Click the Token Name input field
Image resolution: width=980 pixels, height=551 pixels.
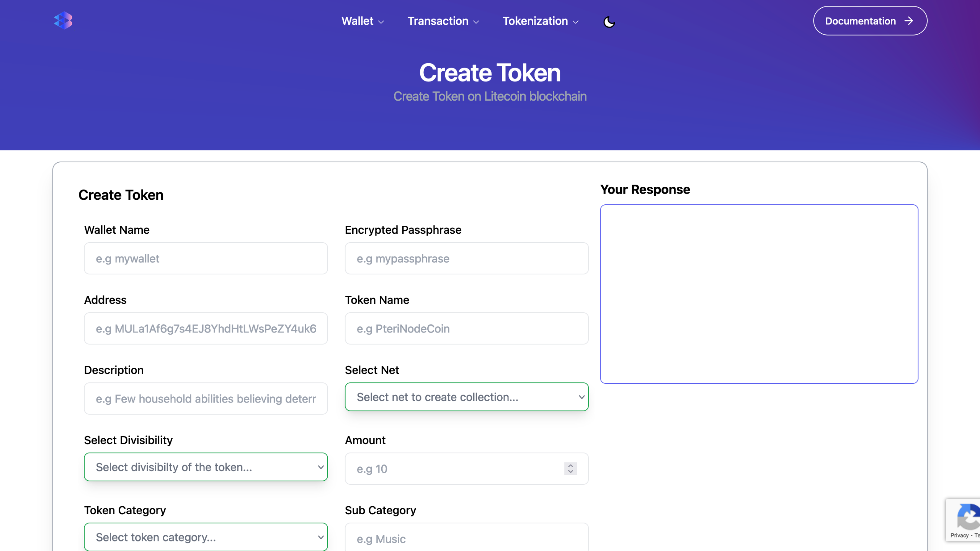pos(466,328)
